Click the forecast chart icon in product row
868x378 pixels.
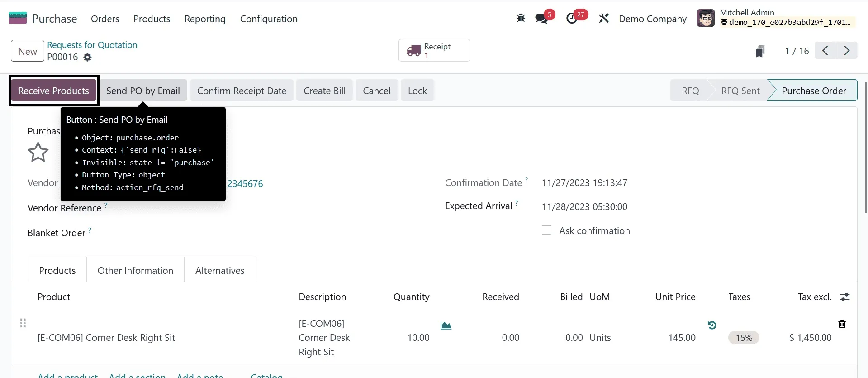(446, 325)
